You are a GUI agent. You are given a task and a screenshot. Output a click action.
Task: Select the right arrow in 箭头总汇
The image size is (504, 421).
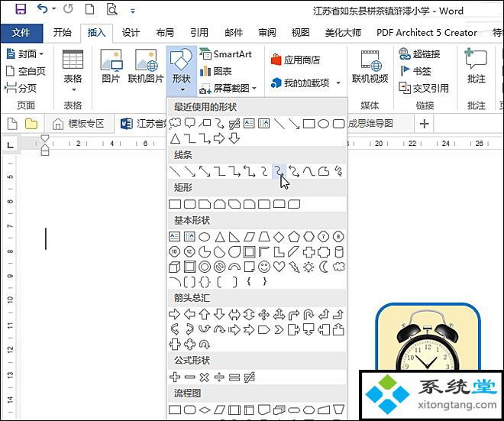[175, 314]
